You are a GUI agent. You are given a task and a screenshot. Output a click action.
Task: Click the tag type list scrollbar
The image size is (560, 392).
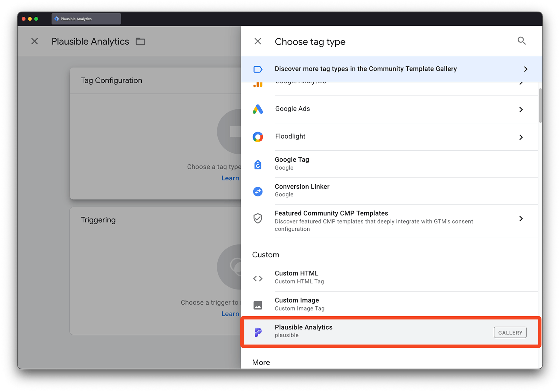(540, 106)
